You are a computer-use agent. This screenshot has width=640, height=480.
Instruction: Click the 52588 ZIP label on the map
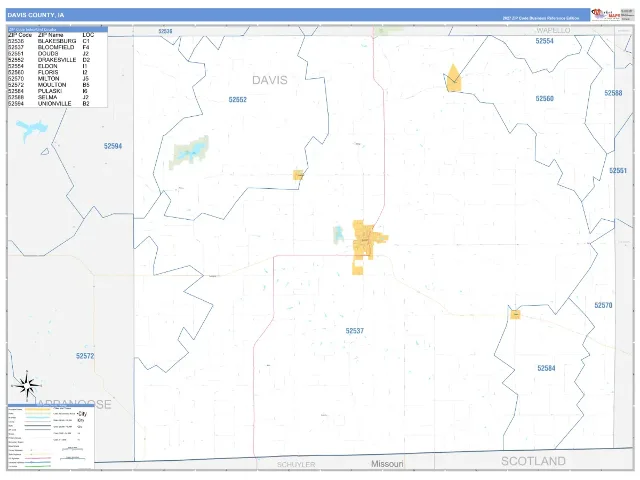613,93
